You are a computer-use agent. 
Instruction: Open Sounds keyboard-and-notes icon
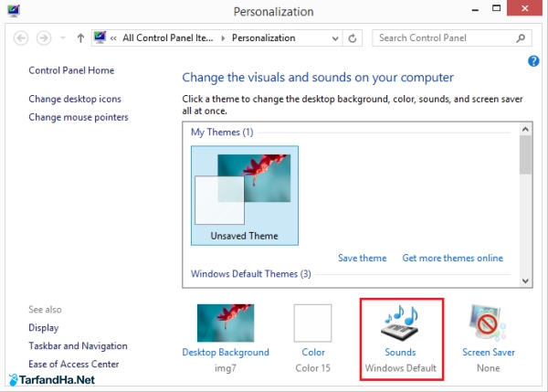point(401,323)
